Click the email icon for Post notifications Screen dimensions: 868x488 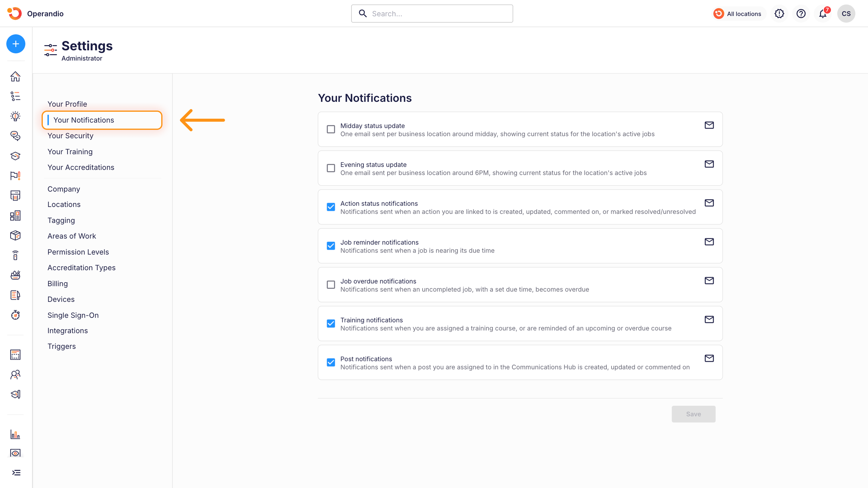pyautogui.click(x=709, y=358)
